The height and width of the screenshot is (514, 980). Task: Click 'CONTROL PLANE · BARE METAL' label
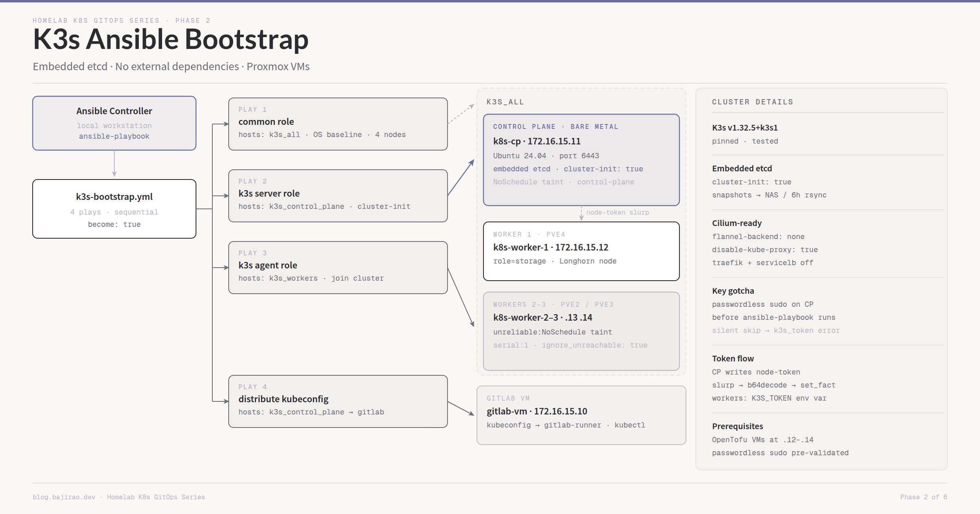tap(556, 126)
